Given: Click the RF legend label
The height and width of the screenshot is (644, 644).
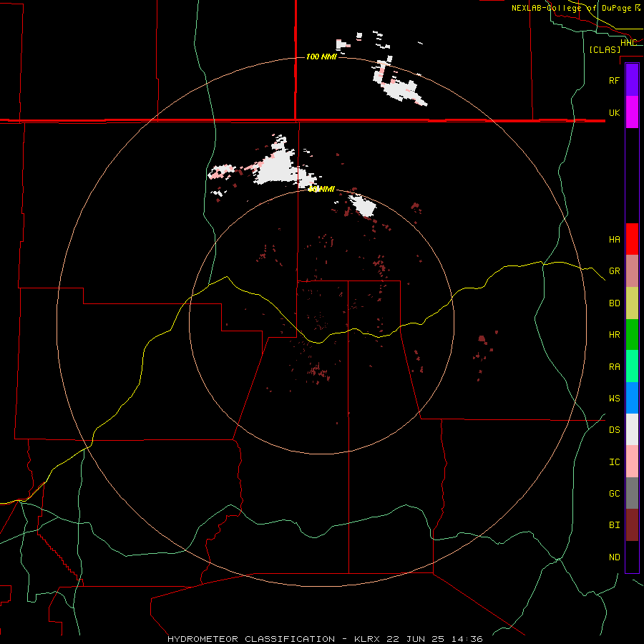Looking at the screenshot, I should coord(614,80).
